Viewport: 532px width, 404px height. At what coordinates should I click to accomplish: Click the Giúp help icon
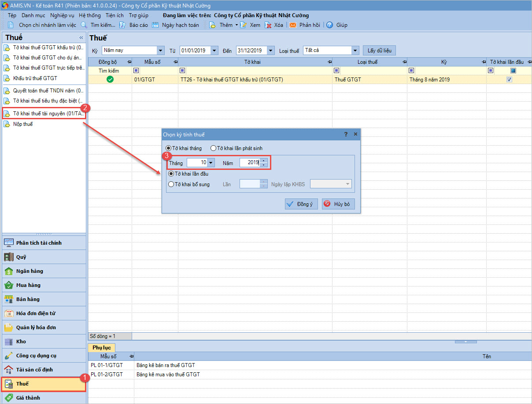coord(329,25)
